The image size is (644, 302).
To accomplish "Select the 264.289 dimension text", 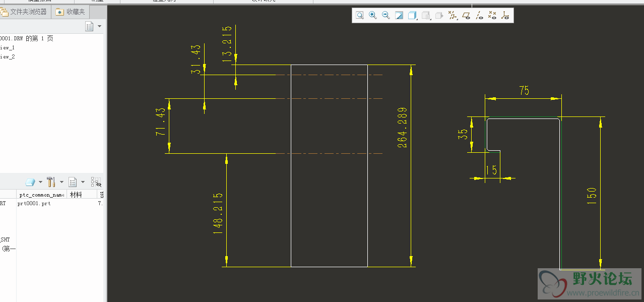I will coord(402,128).
